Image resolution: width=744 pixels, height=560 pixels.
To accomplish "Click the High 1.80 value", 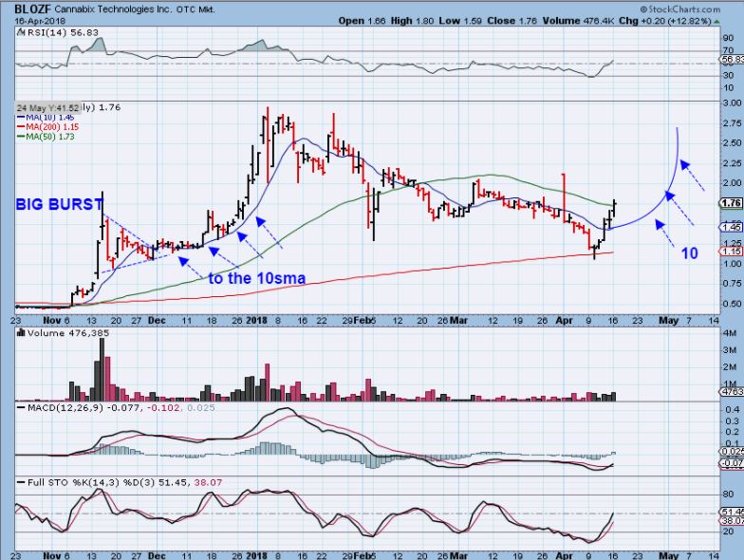I will (x=412, y=21).
